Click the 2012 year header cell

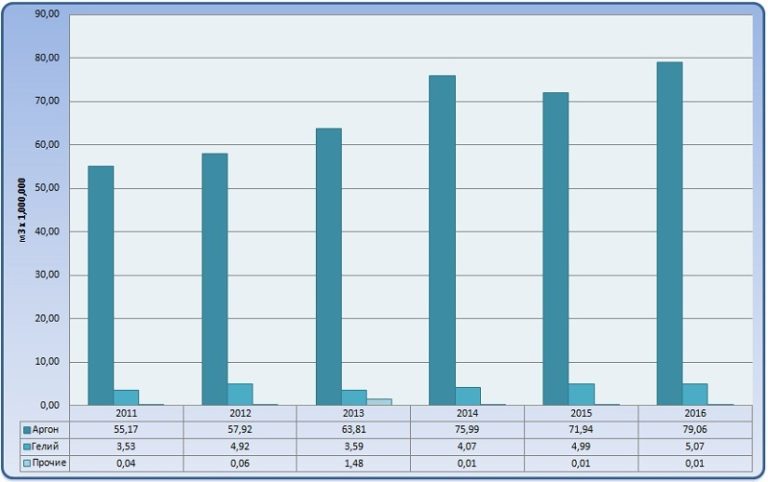click(x=240, y=413)
